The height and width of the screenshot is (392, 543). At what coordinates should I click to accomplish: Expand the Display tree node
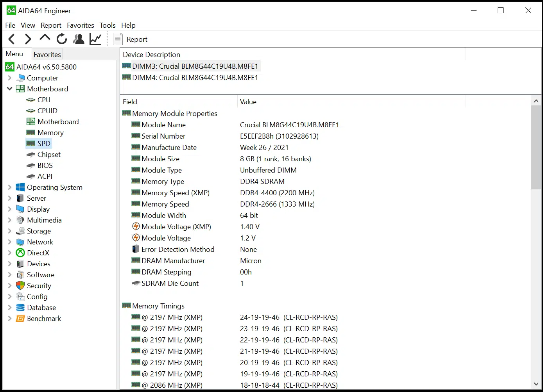point(10,209)
